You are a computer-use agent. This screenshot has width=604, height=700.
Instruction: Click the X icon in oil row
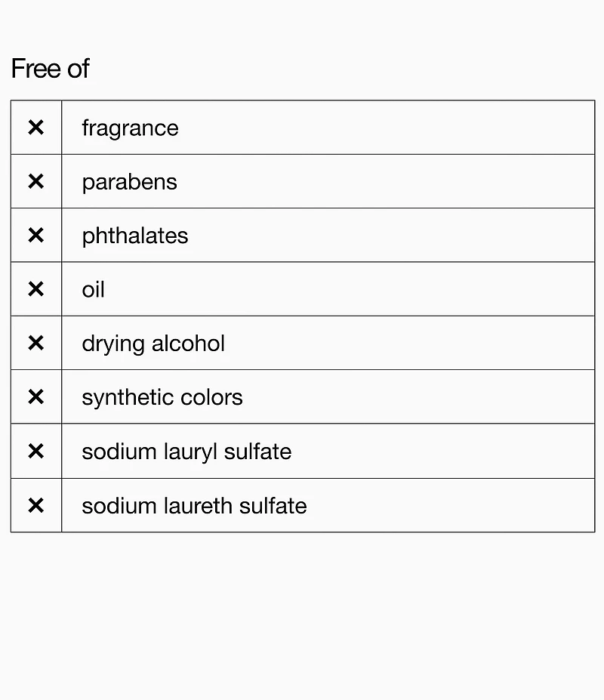point(35,289)
